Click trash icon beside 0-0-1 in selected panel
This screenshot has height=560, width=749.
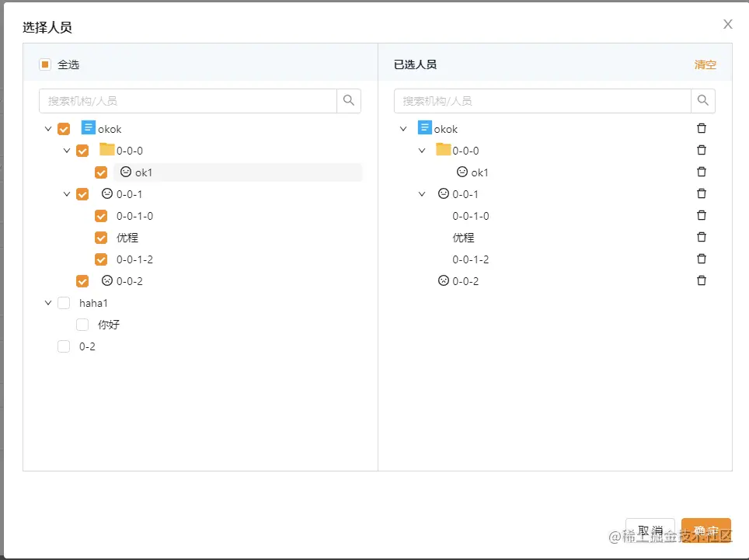click(x=702, y=193)
